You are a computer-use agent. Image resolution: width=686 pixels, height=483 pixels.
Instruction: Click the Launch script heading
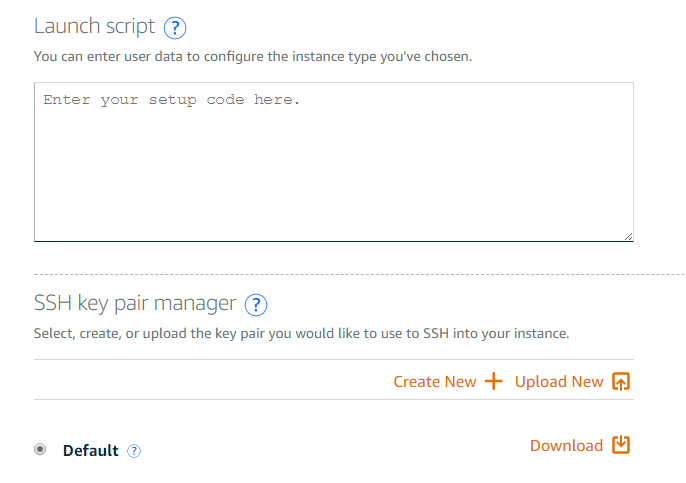click(x=94, y=26)
